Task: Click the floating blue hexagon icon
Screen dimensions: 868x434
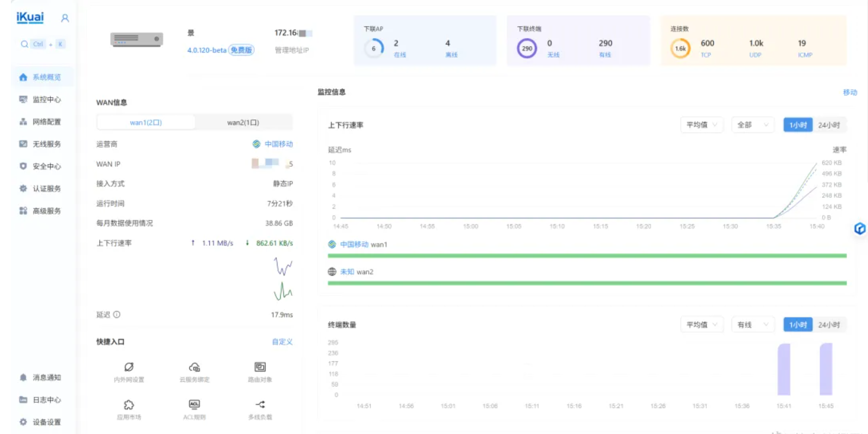Action: pyautogui.click(x=860, y=228)
